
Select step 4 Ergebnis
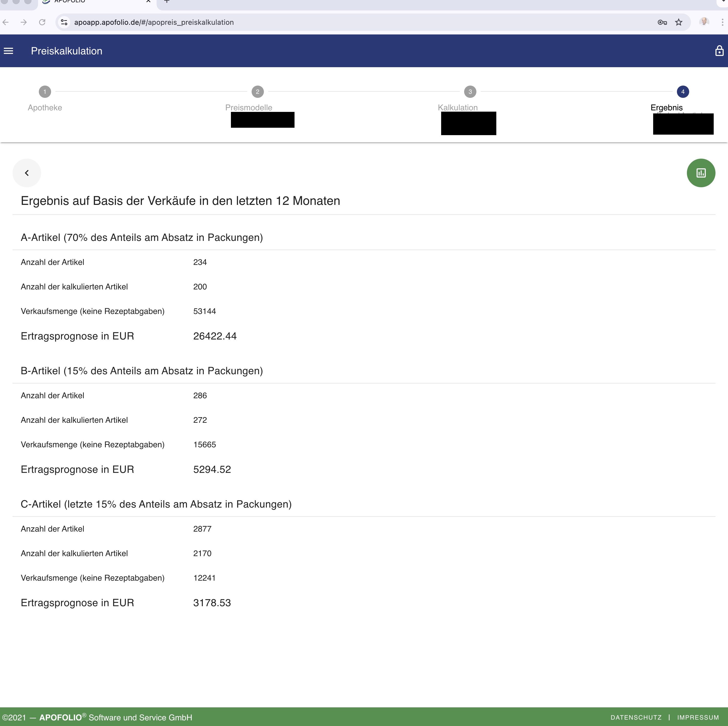tap(683, 92)
